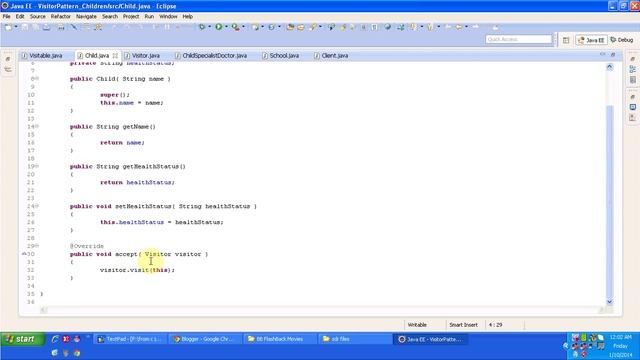Open the File menu
Screen dimensions: 640x360
coord(7,16)
